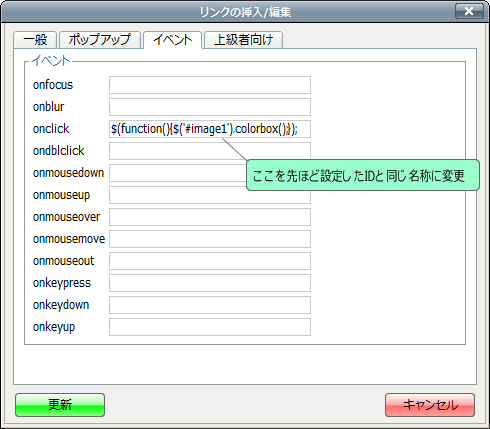Select the イベント tab
The image size is (490, 429).
173,40
